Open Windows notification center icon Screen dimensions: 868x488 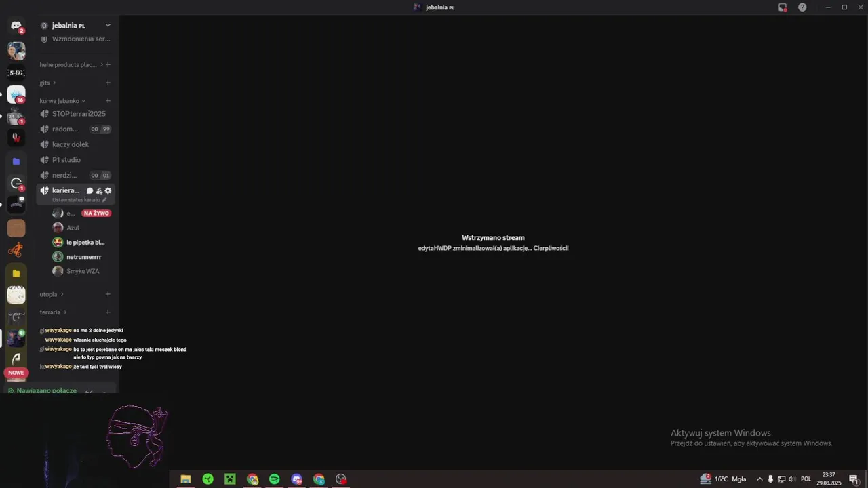click(x=854, y=479)
